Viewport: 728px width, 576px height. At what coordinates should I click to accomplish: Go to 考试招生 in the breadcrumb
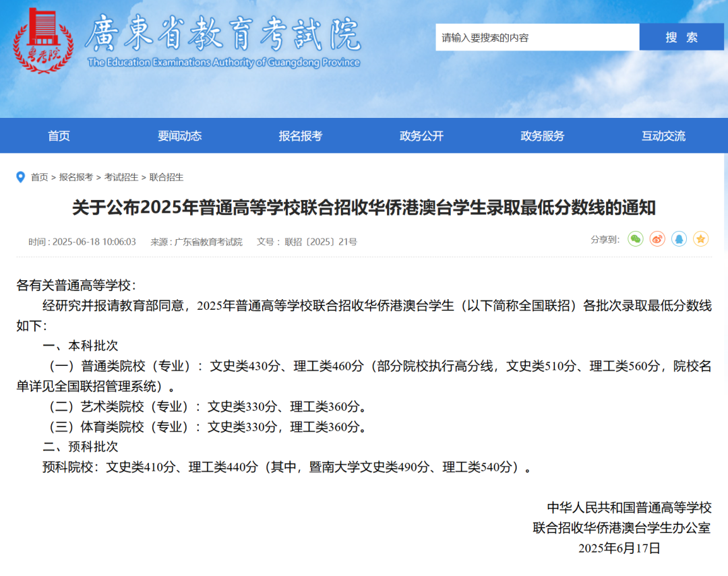[x=121, y=177]
